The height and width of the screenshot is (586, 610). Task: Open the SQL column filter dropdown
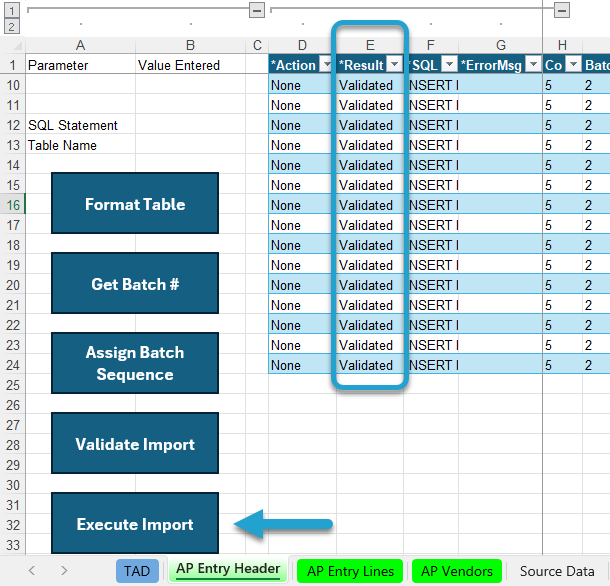coord(449,64)
